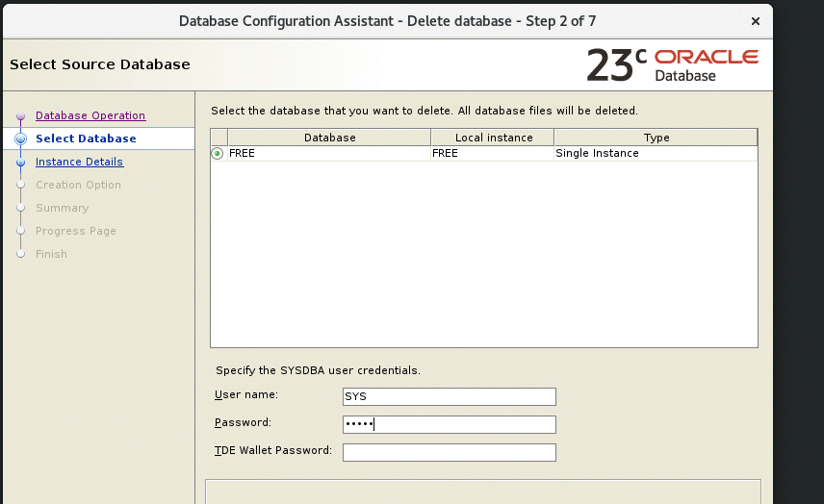Click the Oracle Database logo

coord(672,65)
